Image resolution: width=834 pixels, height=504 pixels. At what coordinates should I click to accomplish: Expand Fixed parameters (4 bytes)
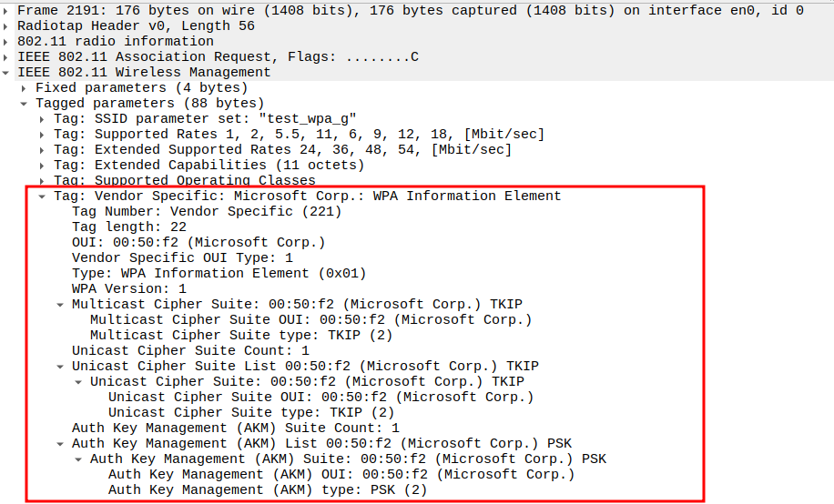pyautogui.click(x=25, y=87)
